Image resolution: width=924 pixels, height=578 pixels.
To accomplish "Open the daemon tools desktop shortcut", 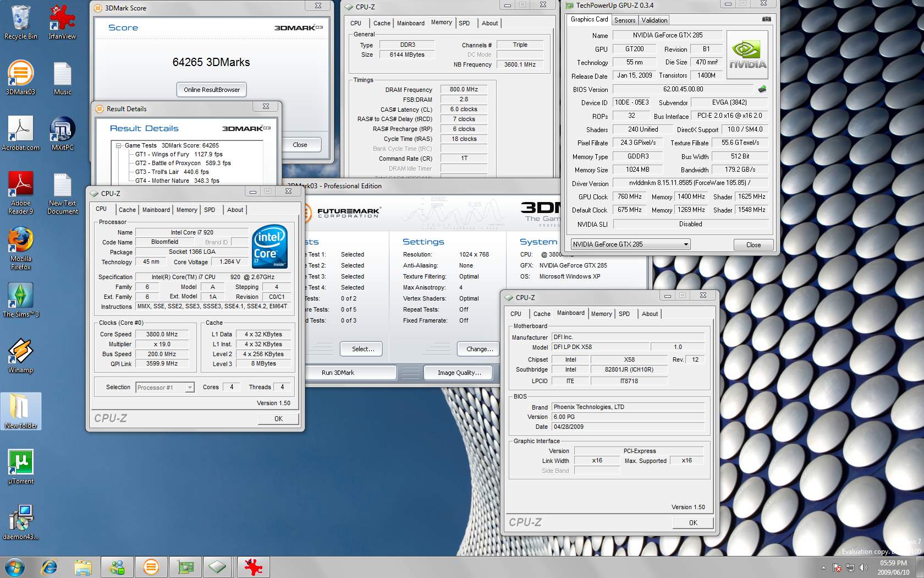I will pyautogui.click(x=21, y=522).
